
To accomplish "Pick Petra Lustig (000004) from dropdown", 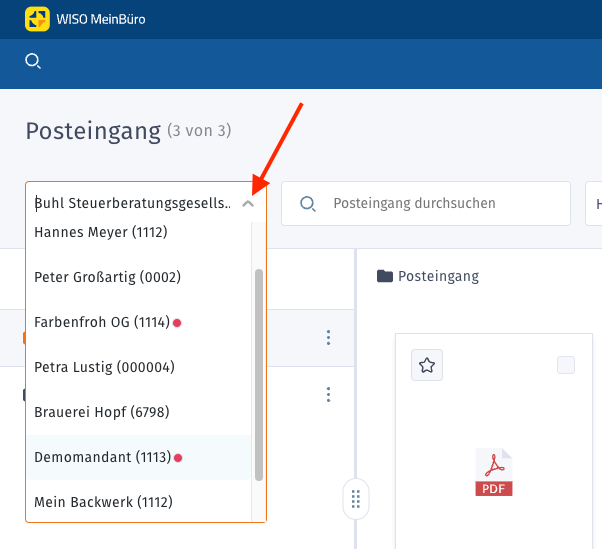I will coord(104,367).
